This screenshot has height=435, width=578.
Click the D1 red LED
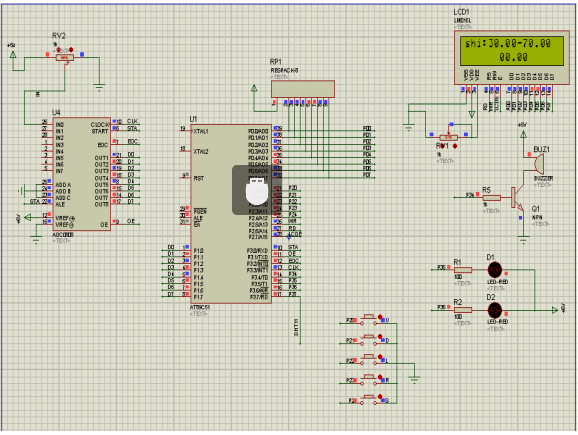pyautogui.click(x=495, y=270)
